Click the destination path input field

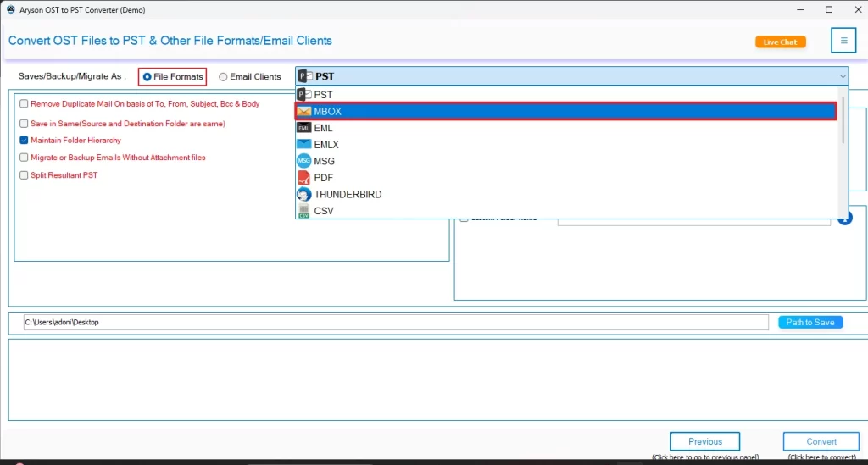point(396,322)
